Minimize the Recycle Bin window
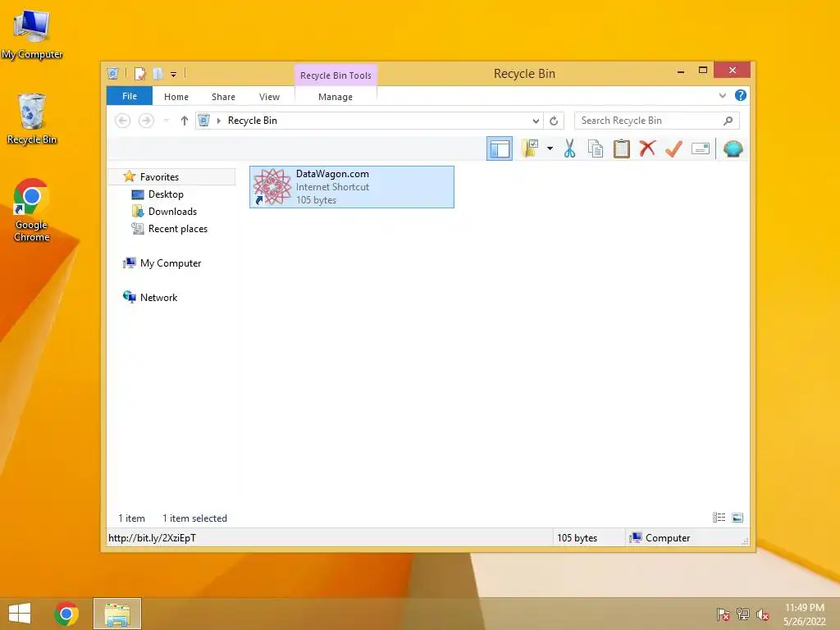 coord(680,71)
